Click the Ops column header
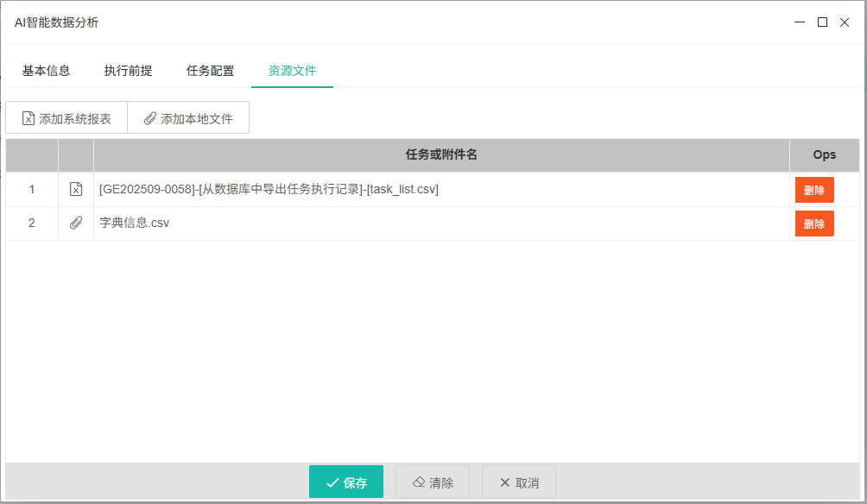The width and height of the screenshot is (867, 504). click(824, 155)
